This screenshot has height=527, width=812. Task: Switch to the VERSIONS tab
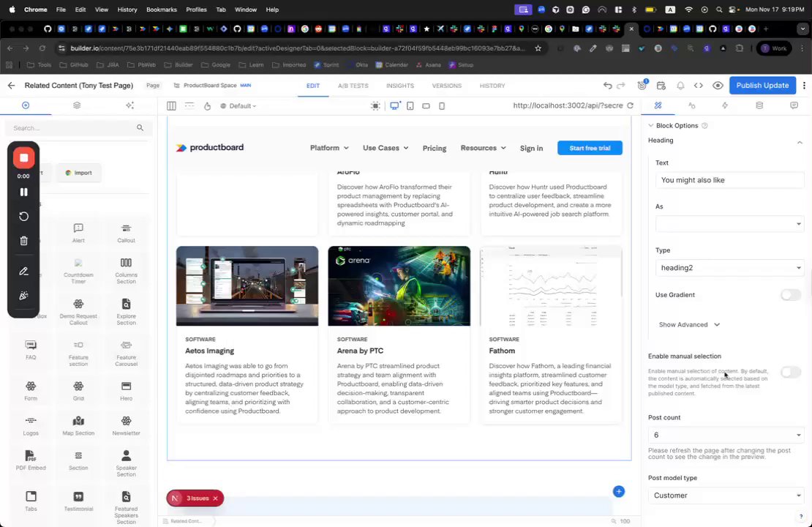point(446,86)
